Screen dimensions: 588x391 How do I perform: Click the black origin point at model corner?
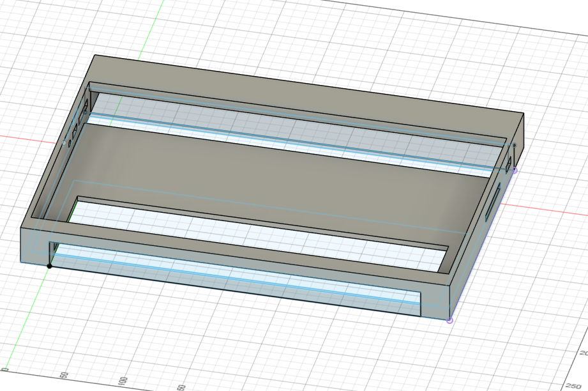coord(49,266)
